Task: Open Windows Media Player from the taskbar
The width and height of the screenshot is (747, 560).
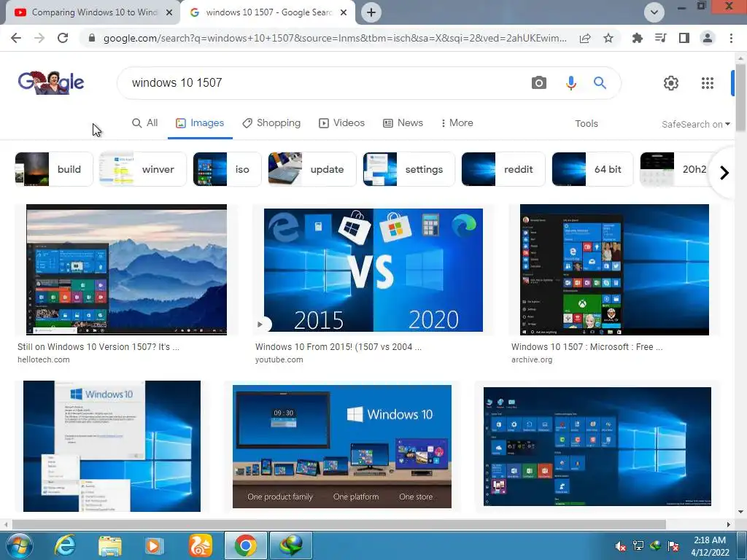Action: pyautogui.click(x=155, y=545)
